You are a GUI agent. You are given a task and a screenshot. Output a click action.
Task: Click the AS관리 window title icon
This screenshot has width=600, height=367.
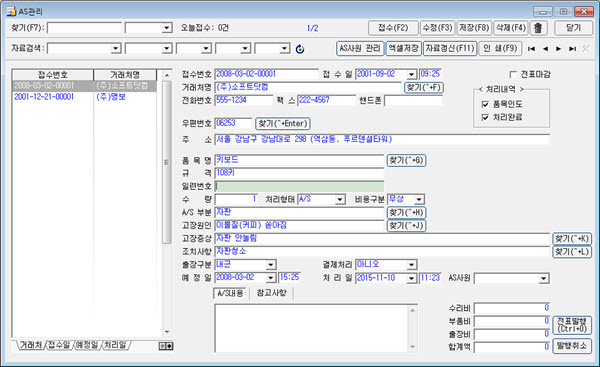click(x=11, y=11)
